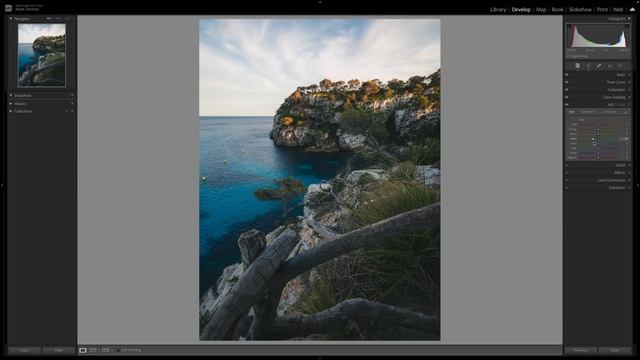
Task: Add a new snapshot with plus icon
Action: click(x=72, y=96)
